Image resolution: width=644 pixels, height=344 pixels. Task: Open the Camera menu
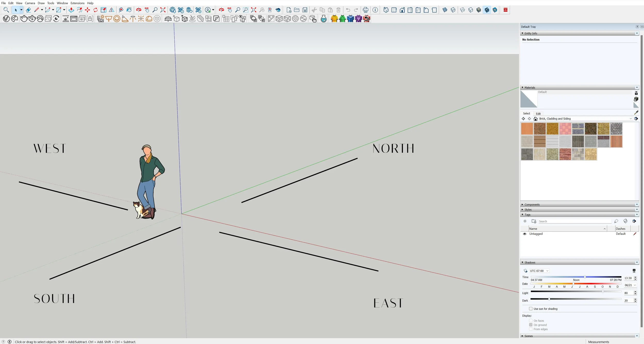coord(30,3)
